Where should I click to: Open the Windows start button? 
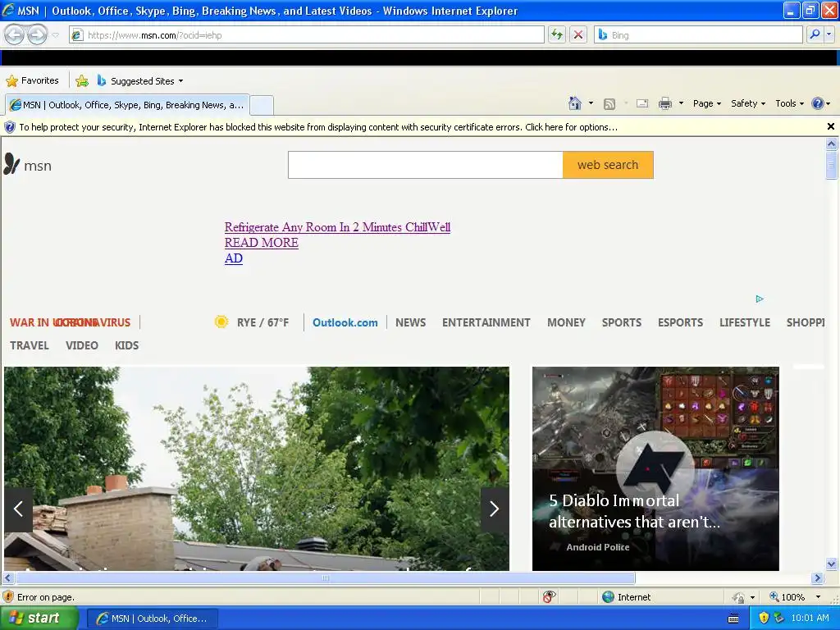point(38,619)
